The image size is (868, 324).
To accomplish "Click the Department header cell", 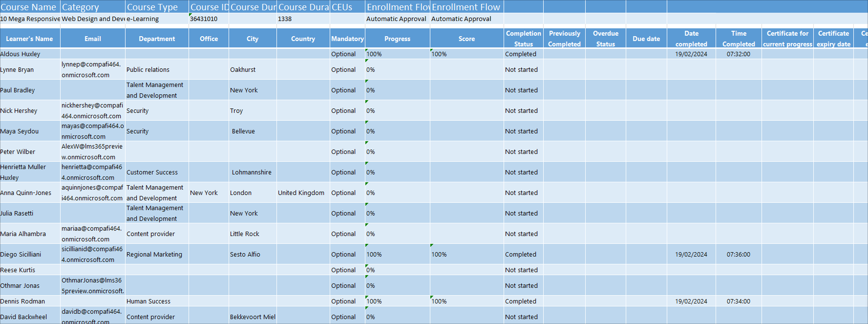I will point(157,39).
